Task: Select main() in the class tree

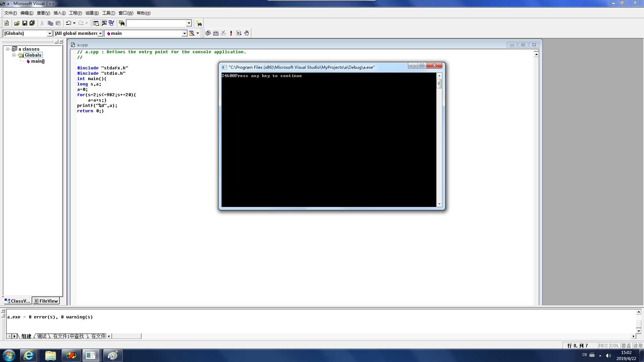Action: point(38,61)
